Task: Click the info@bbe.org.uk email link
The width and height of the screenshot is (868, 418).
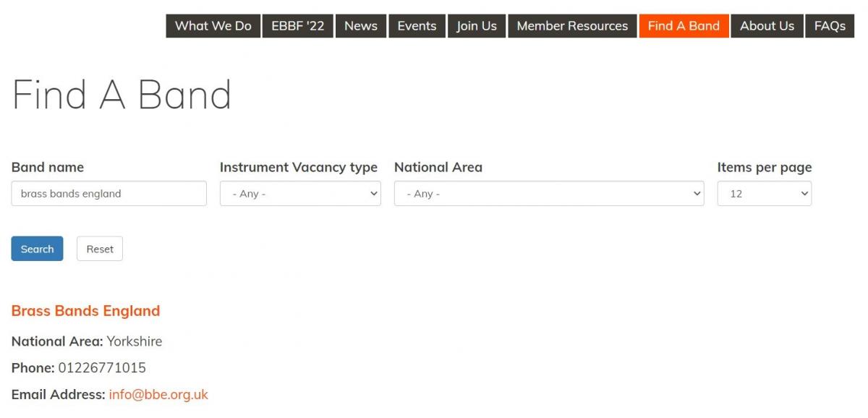Action: click(x=158, y=395)
